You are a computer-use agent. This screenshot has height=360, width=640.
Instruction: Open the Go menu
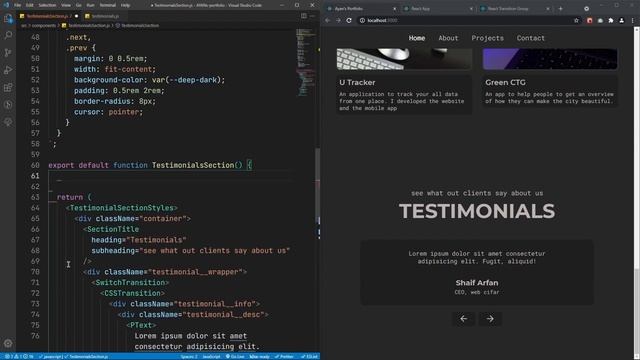point(78,5)
